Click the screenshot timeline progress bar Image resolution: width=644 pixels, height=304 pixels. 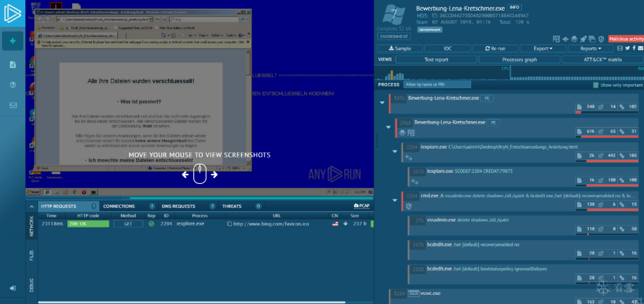(199, 199)
